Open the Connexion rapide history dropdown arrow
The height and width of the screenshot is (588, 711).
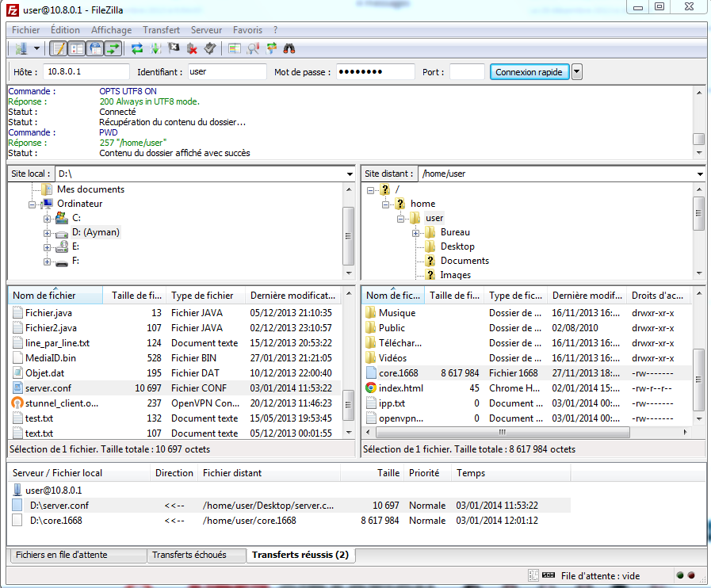point(576,72)
